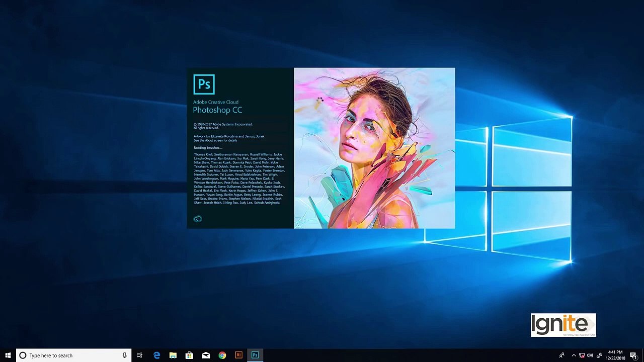
Task: Click the Creative Cloud icon on splash
Action: tap(198, 219)
